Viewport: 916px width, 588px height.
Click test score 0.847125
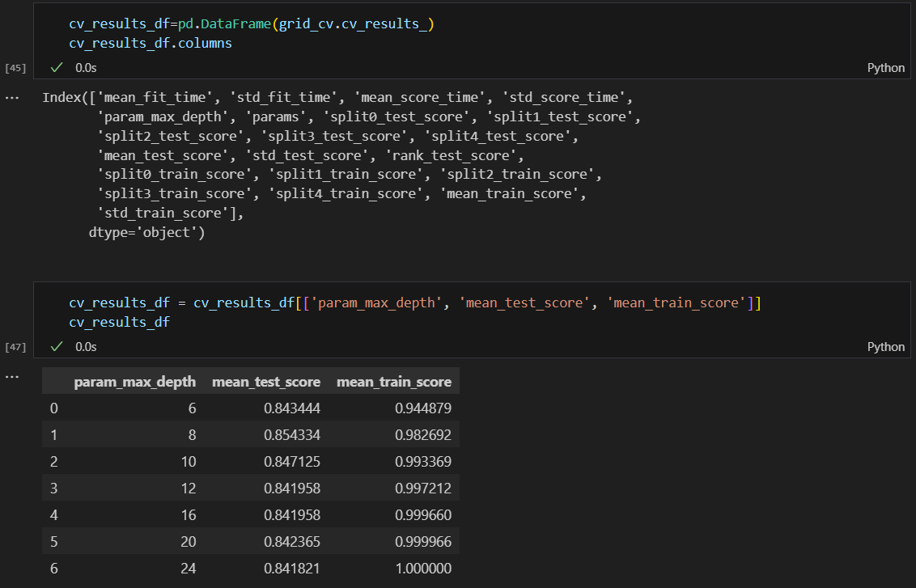point(292,462)
